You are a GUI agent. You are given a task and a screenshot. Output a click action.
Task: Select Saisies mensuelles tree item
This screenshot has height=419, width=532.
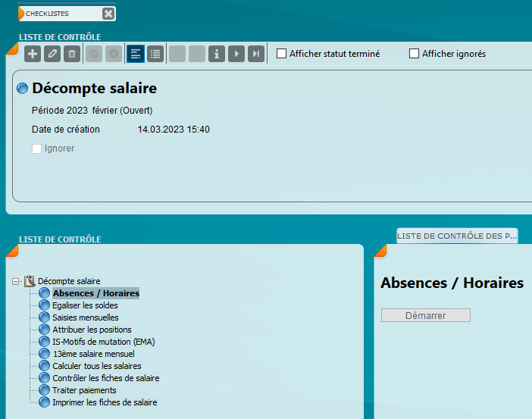point(85,317)
